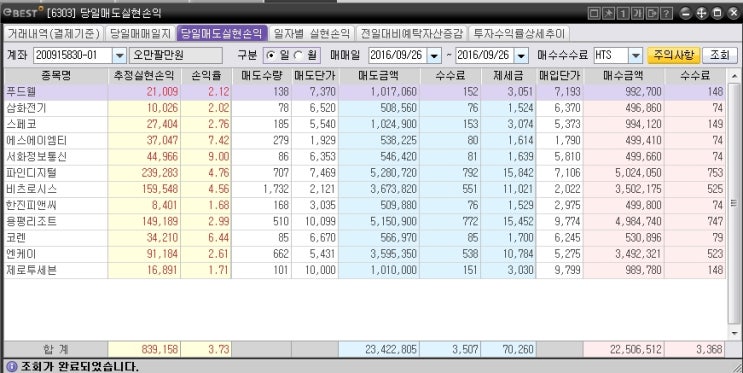Click the total profit value 839,158
The width and height of the screenshot is (743, 373).
pyautogui.click(x=160, y=350)
